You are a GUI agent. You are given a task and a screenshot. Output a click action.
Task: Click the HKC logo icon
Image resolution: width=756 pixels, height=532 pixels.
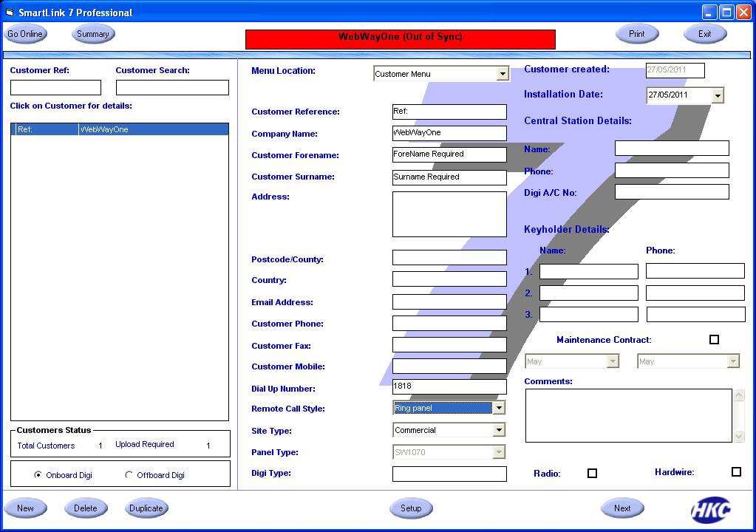coord(710,509)
